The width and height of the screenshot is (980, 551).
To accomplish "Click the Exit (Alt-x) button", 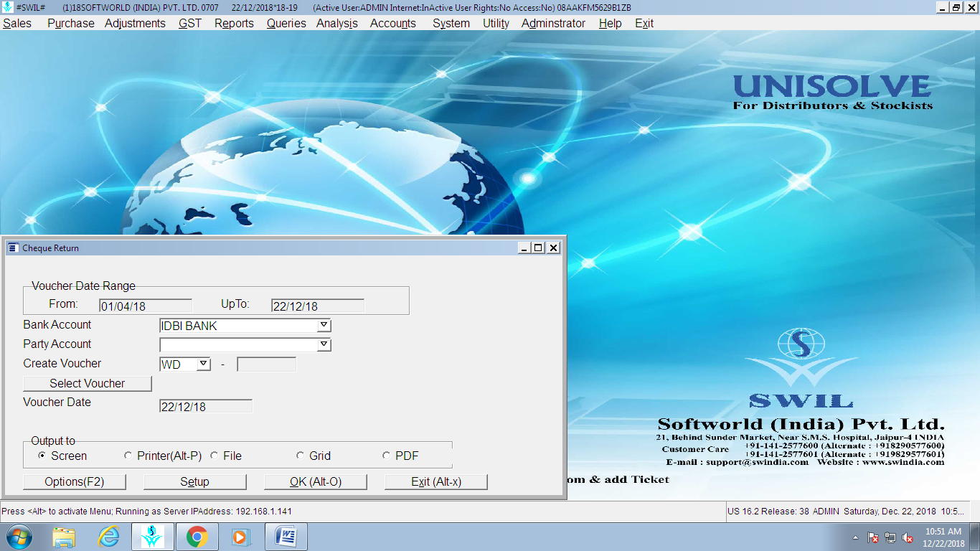I will coord(436,481).
